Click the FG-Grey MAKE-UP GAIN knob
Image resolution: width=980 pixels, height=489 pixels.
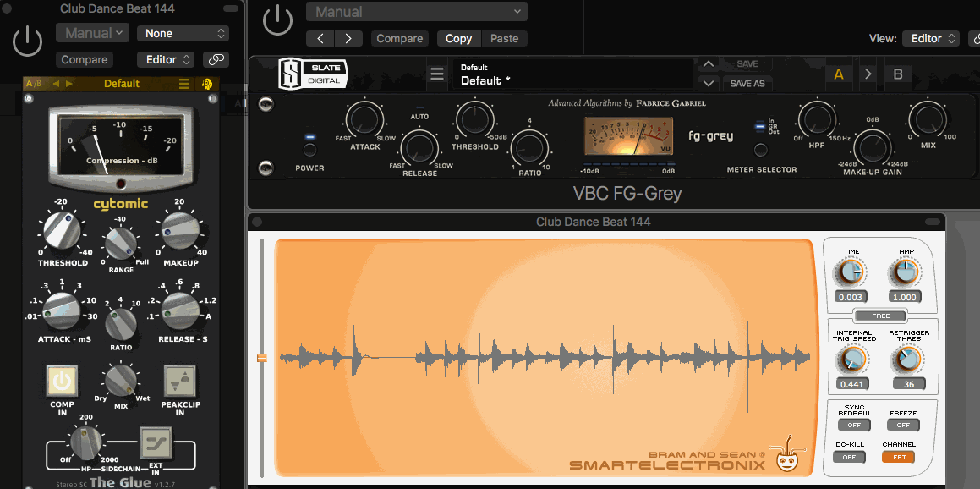[873, 147]
